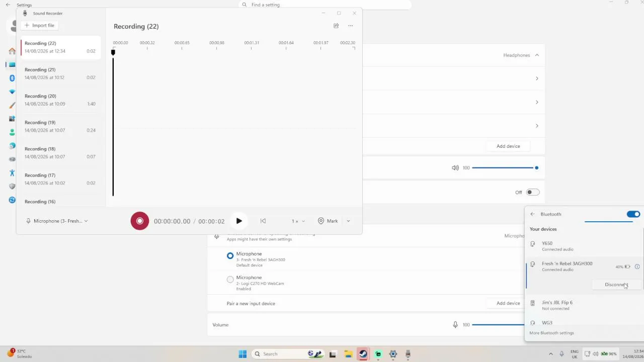This screenshot has width=644, height=362.
Task: Open Accessibility icon in Settings sidebar
Action: (12, 172)
